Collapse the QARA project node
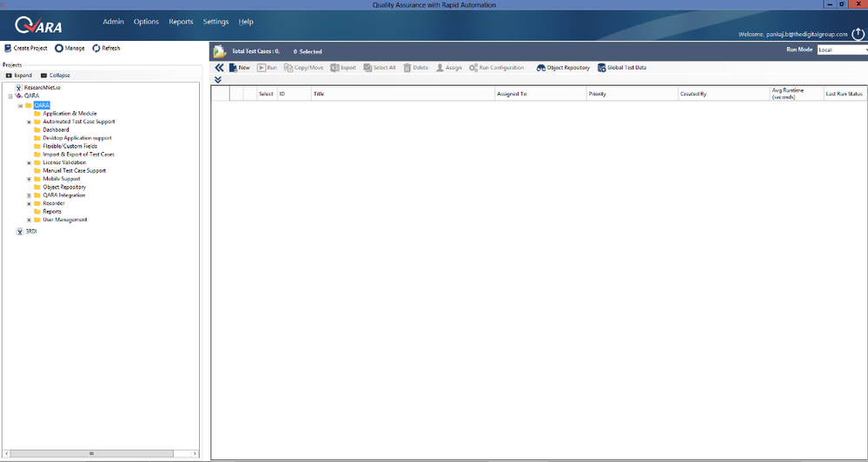 click(x=10, y=96)
